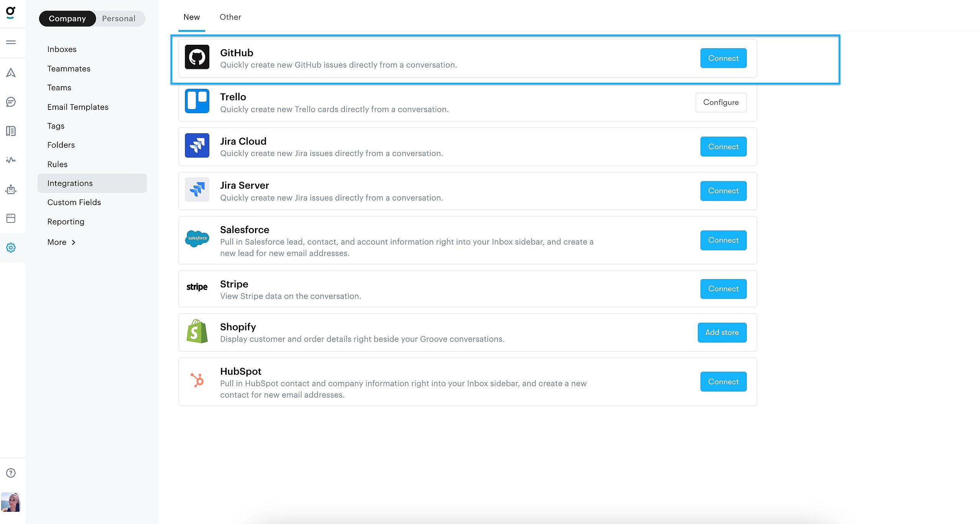Screen dimensions: 980x524
Task: Open the robot automation icon
Action: pos(11,189)
